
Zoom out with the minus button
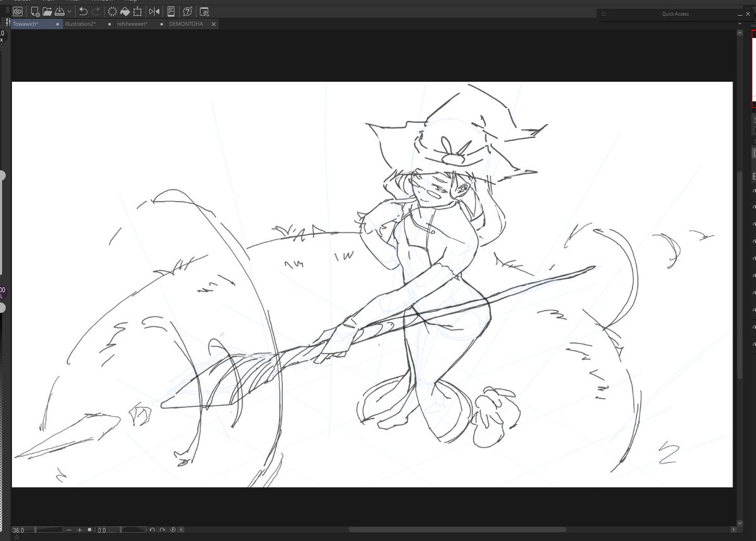tap(69, 530)
